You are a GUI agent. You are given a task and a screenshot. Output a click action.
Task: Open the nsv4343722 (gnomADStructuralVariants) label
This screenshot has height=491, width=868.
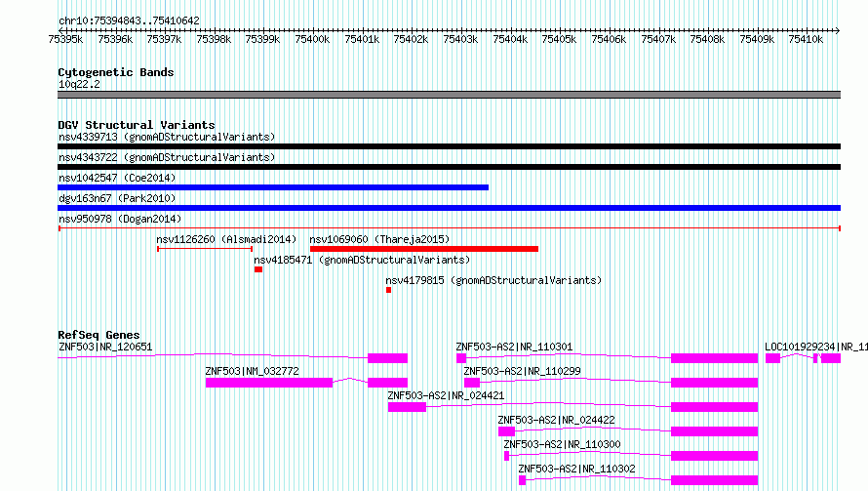pos(167,157)
